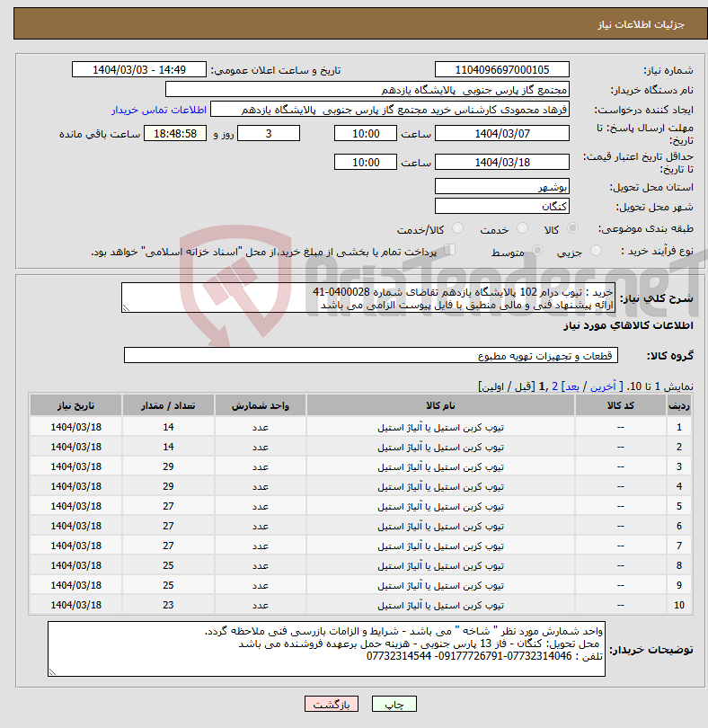Click the request creator name field
This screenshot has width=708, height=728.
[390, 110]
